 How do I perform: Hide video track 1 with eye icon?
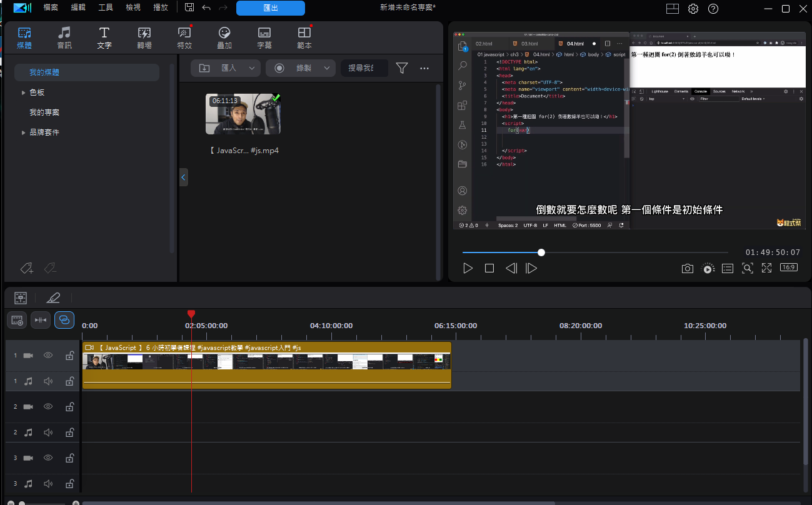coord(48,356)
